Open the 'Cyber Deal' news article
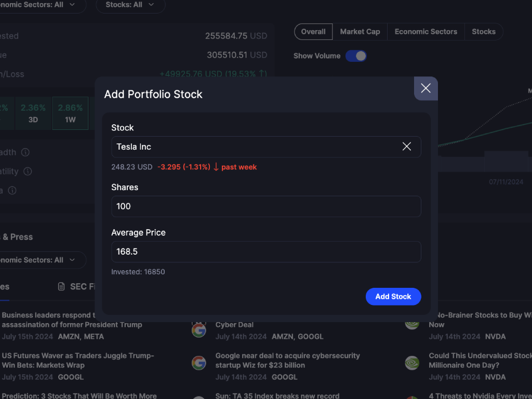The width and height of the screenshot is (532, 399). pyautogui.click(x=234, y=325)
